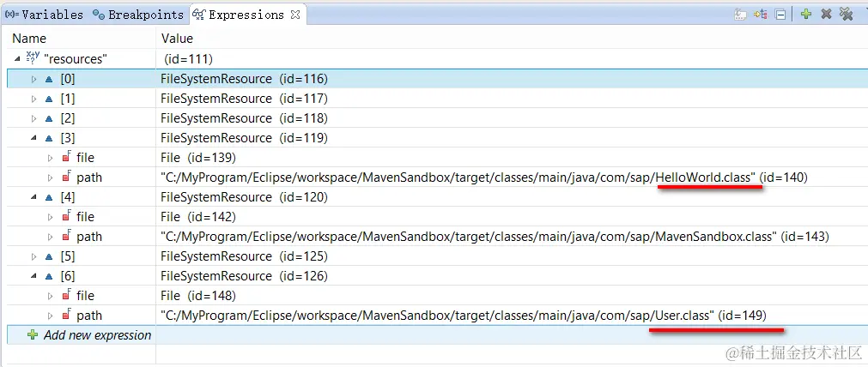Click the blue triangle icon of element [4]
This screenshot has height=367, width=868.
pos(49,197)
